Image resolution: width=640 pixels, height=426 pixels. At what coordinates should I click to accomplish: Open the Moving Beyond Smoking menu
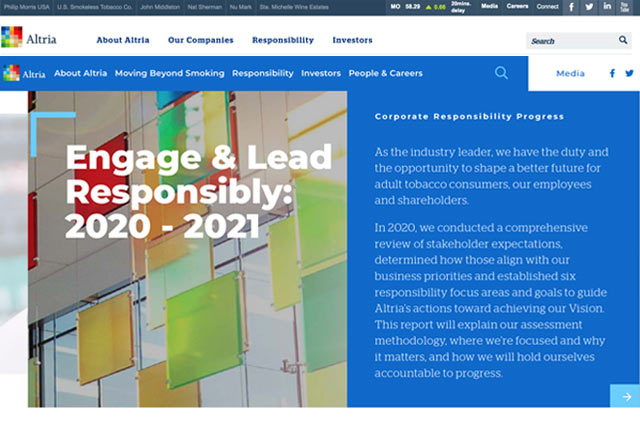tap(170, 73)
